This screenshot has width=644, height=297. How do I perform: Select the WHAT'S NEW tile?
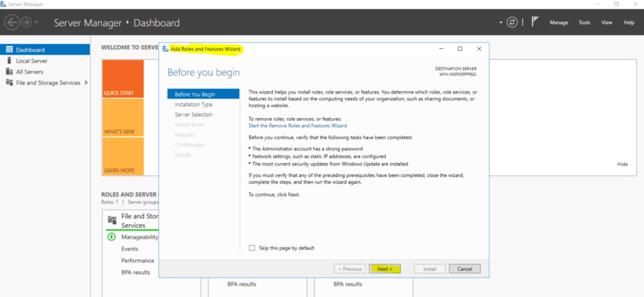[x=123, y=118]
